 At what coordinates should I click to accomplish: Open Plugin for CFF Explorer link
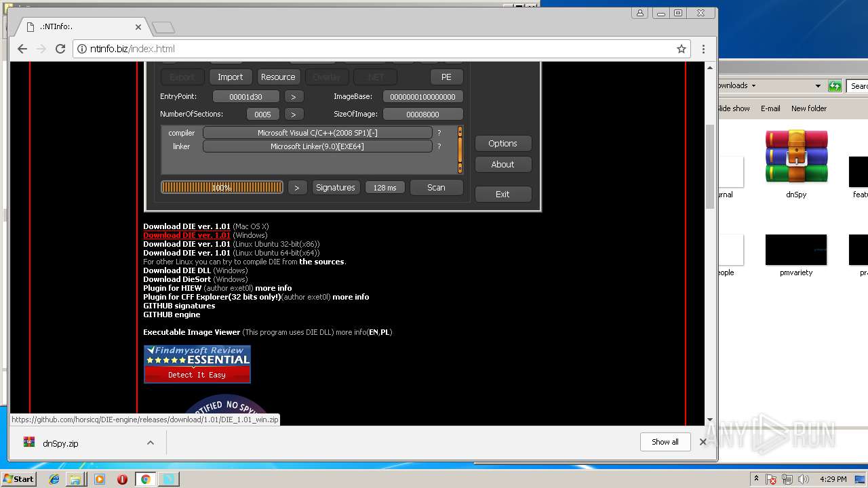tap(212, 297)
